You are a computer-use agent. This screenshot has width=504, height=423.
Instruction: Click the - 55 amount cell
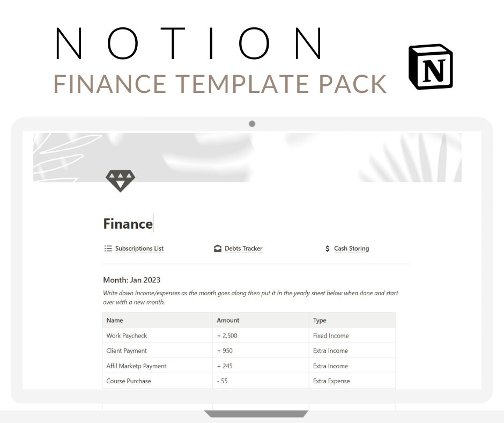click(261, 381)
